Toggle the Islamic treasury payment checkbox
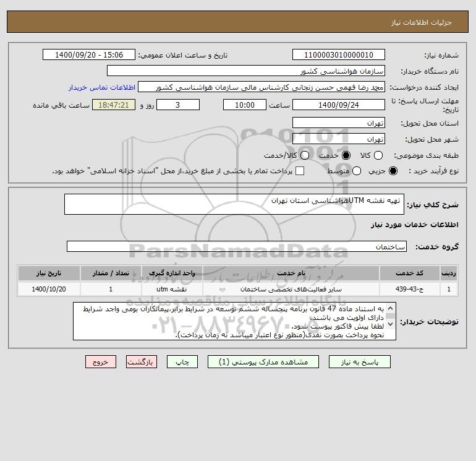476x461 pixels. [300, 171]
